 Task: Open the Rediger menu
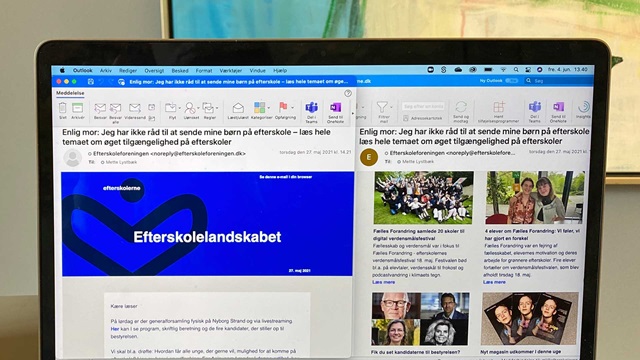(x=128, y=71)
